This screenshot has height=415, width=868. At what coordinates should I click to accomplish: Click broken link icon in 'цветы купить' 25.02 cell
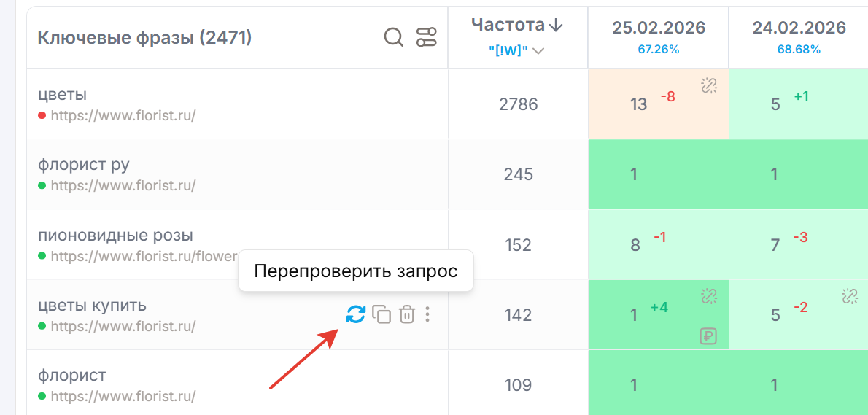[709, 295]
